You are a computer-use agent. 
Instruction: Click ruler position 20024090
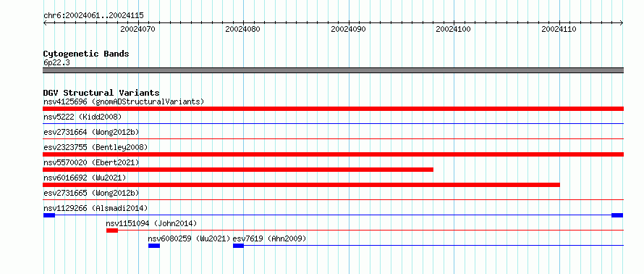tap(349, 29)
